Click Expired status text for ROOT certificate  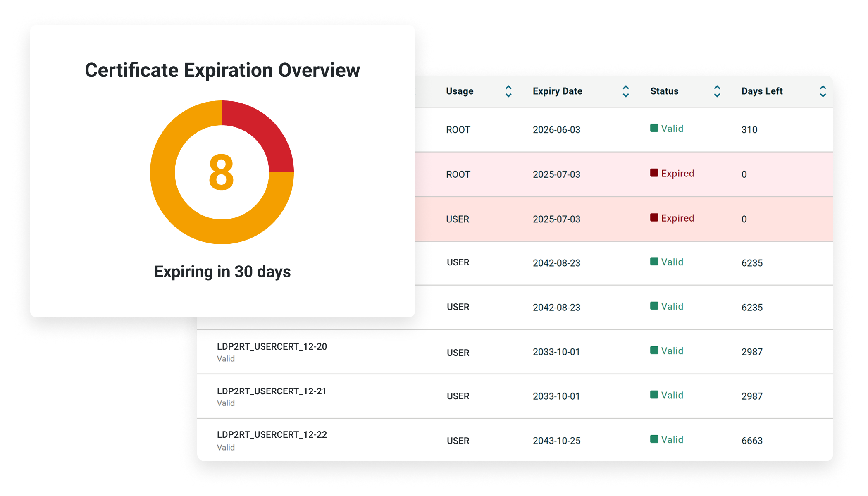click(x=677, y=174)
